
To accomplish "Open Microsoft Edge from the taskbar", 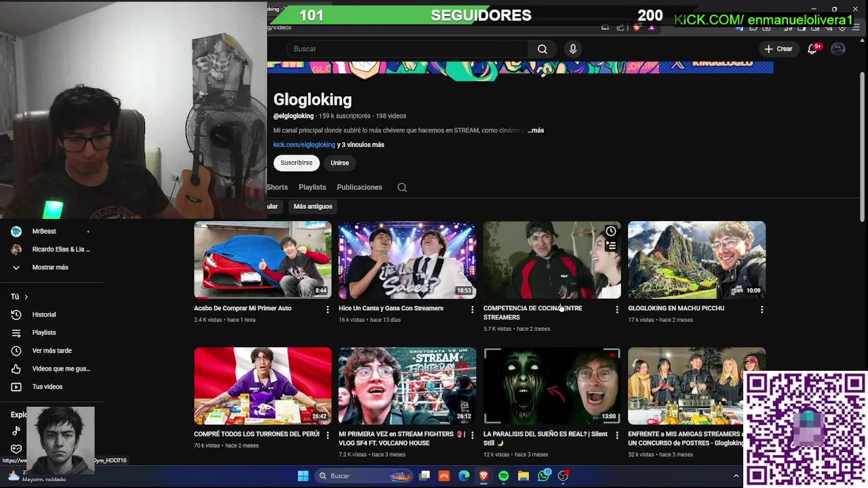I will click(464, 476).
